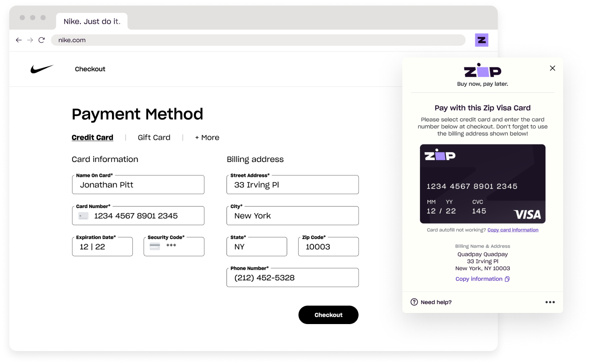Click the Zip Code field showing 10003
The width and height of the screenshot is (591, 364).
point(328,247)
